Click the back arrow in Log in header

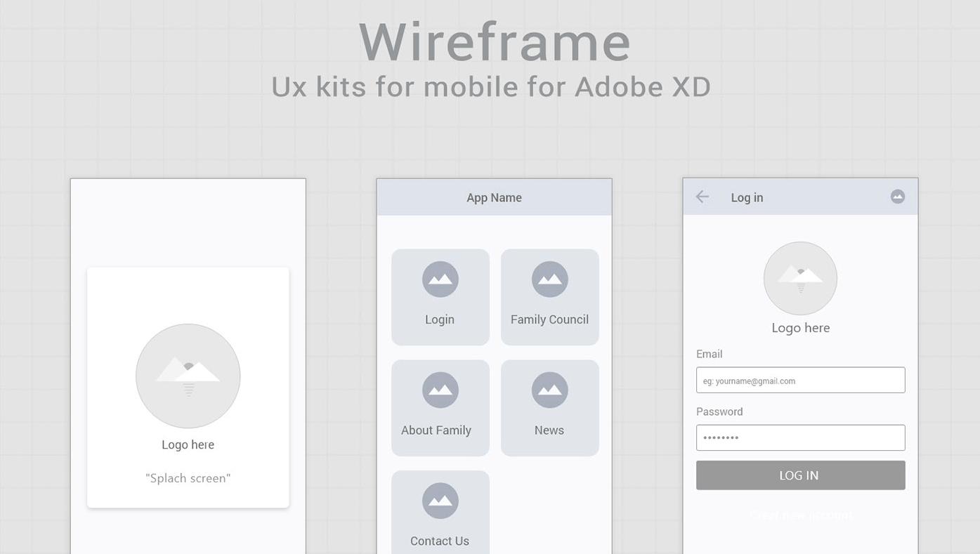coord(702,197)
